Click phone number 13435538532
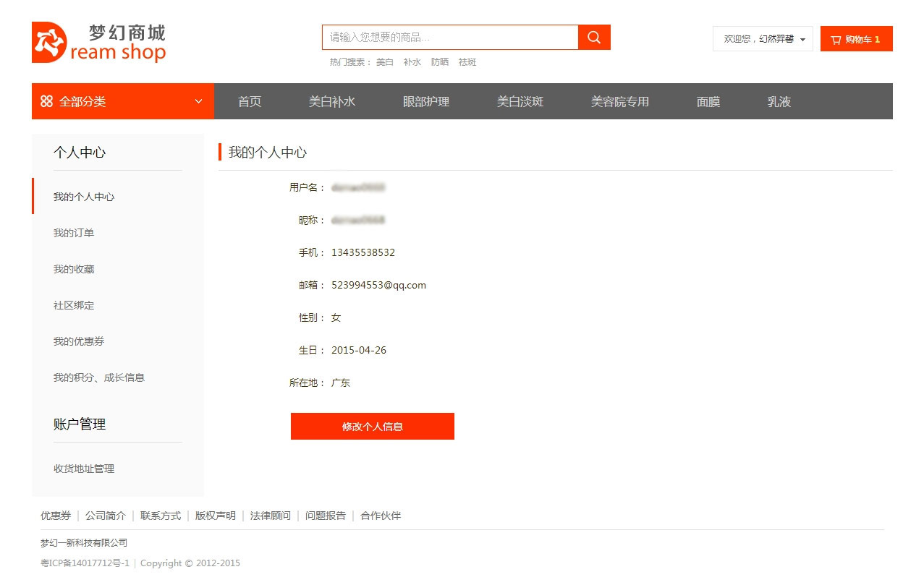 [363, 252]
